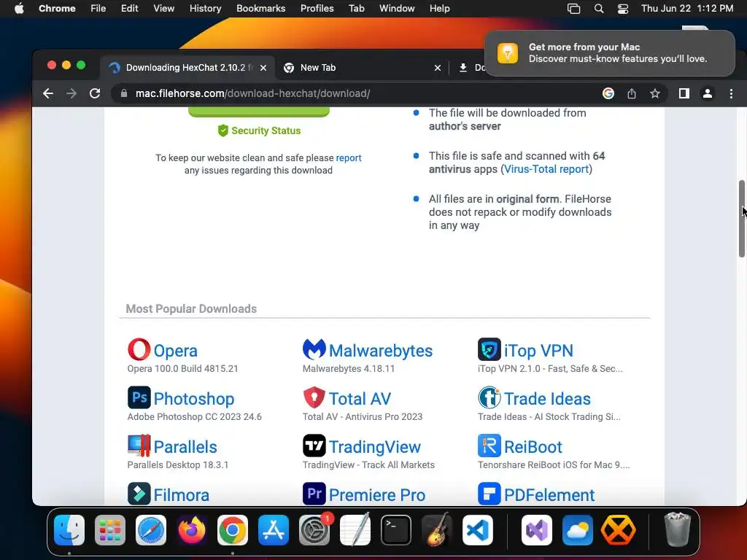Open macOS Control Center in menu bar
The height and width of the screenshot is (560, 747).
tap(623, 9)
